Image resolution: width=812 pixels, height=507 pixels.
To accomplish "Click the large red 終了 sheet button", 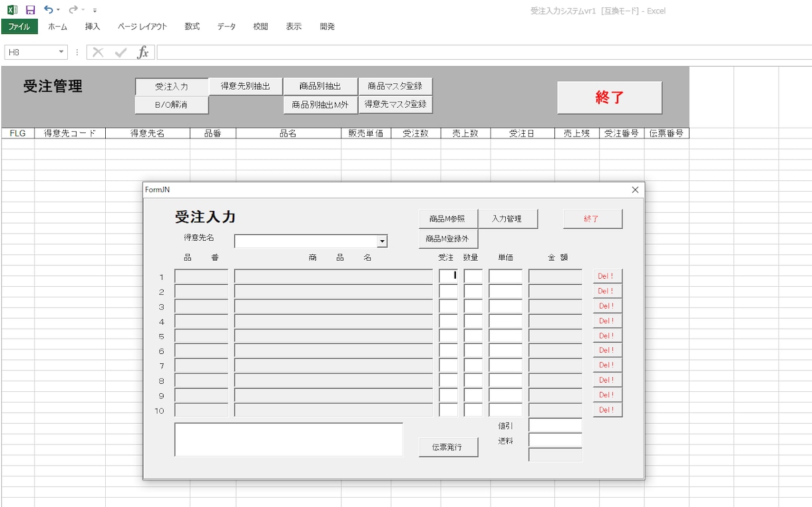I will click(x=610, y=97).
